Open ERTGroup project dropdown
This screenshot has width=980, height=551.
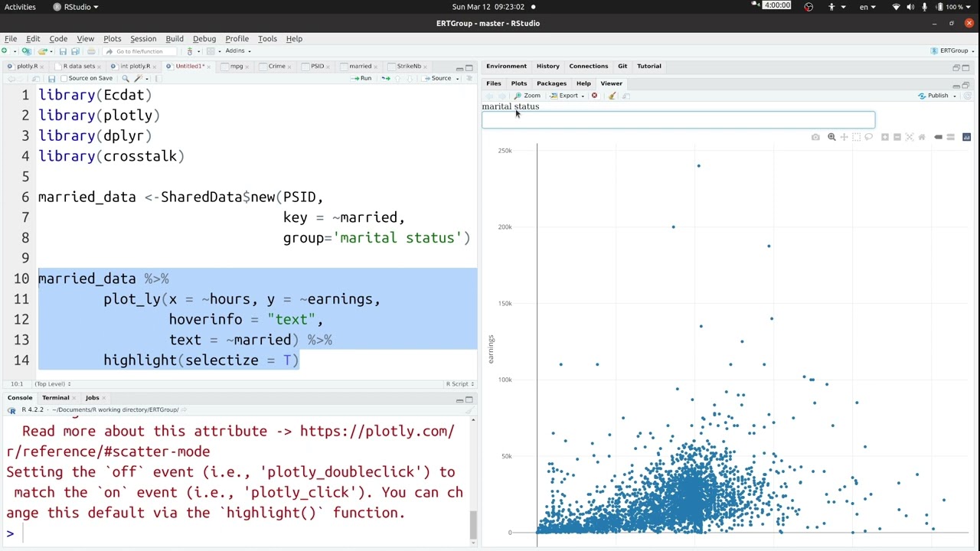[954, 51]
